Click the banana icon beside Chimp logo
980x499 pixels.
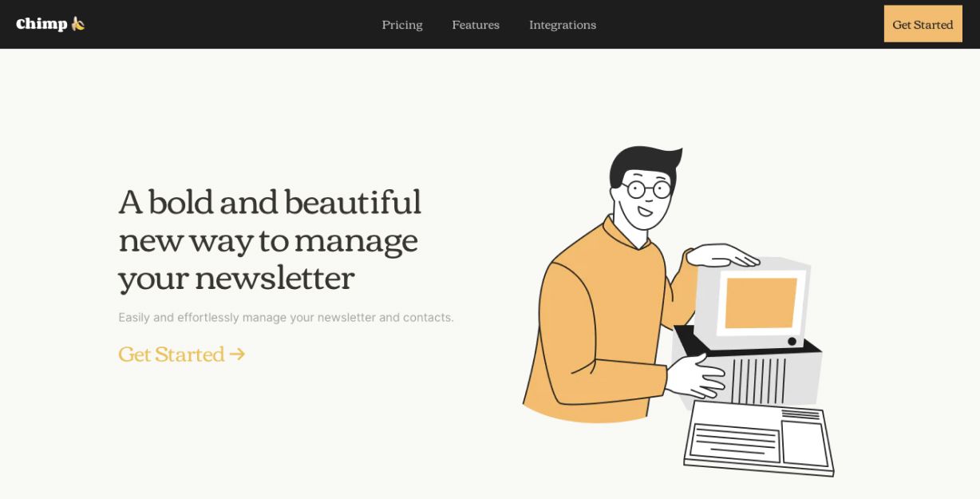click(77, 24)
